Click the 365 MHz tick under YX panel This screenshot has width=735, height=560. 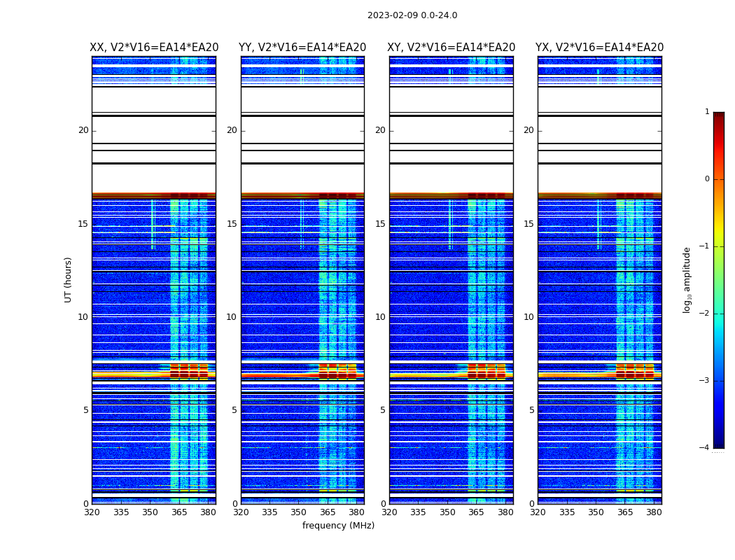[625, 512]
